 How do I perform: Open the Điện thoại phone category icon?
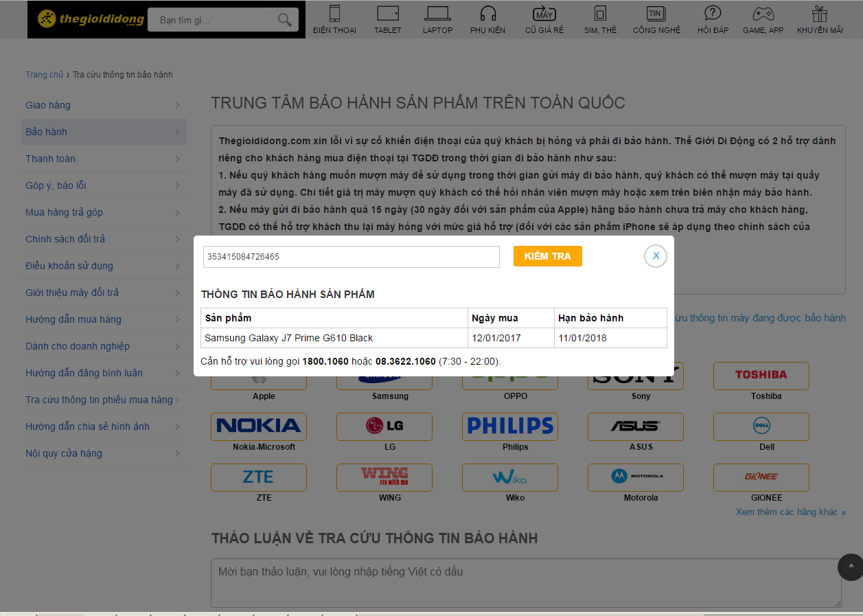pyautogui.click(x=334, y=14)
